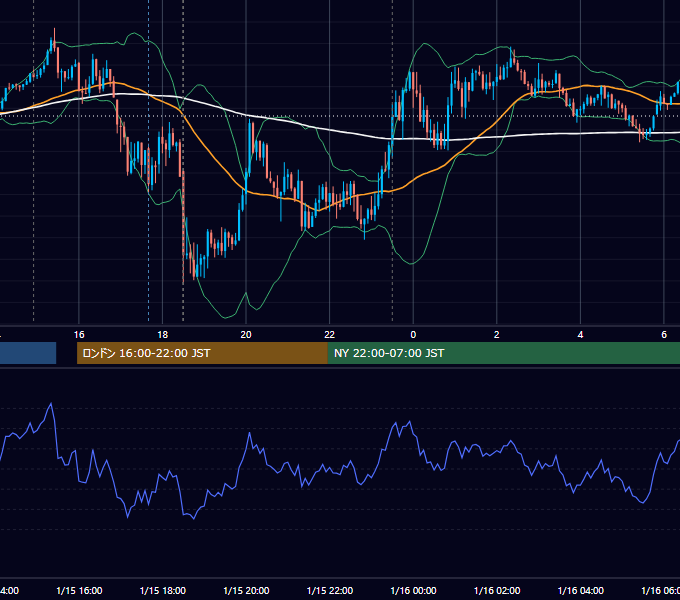
Task: Click the 20 hour label on upper time axis
Action: click(x=246, y=335)
